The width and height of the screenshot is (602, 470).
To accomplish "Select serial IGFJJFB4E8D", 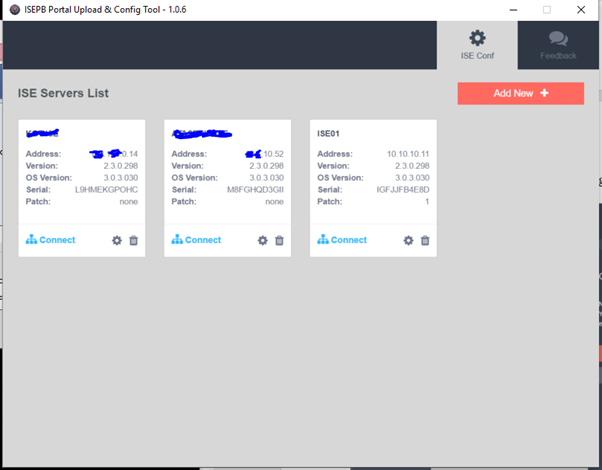I will click(403, 190).
